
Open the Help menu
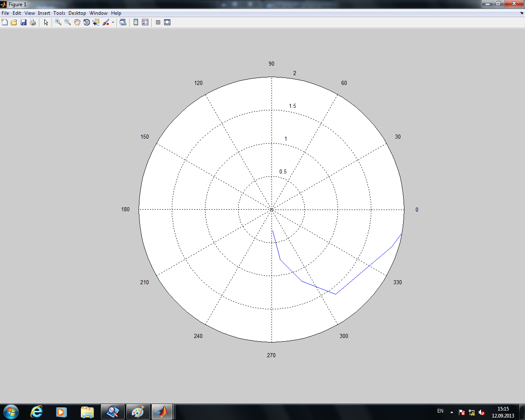[x=116, y=13]
